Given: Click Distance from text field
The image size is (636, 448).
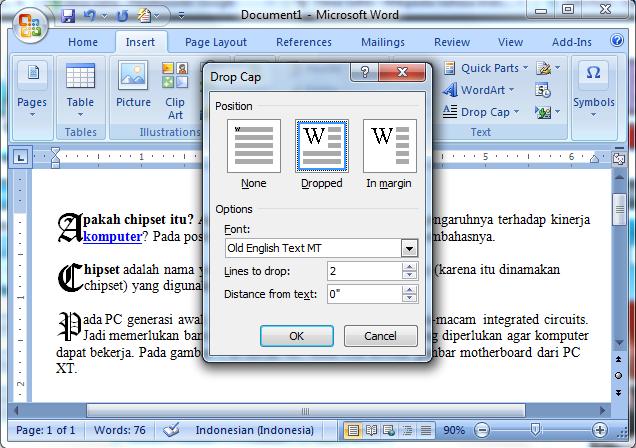Looking at the screenshot, I should coord(364,294).
